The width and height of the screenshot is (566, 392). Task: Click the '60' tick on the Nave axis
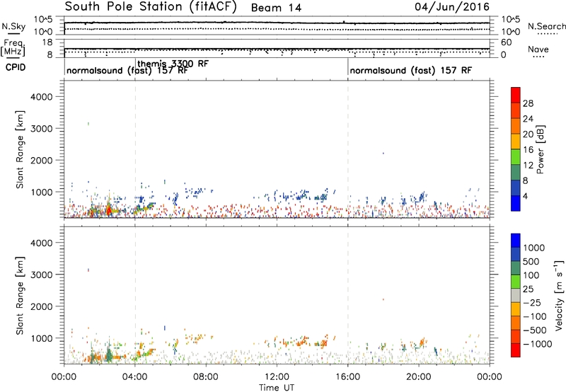[x=507, y=42]
